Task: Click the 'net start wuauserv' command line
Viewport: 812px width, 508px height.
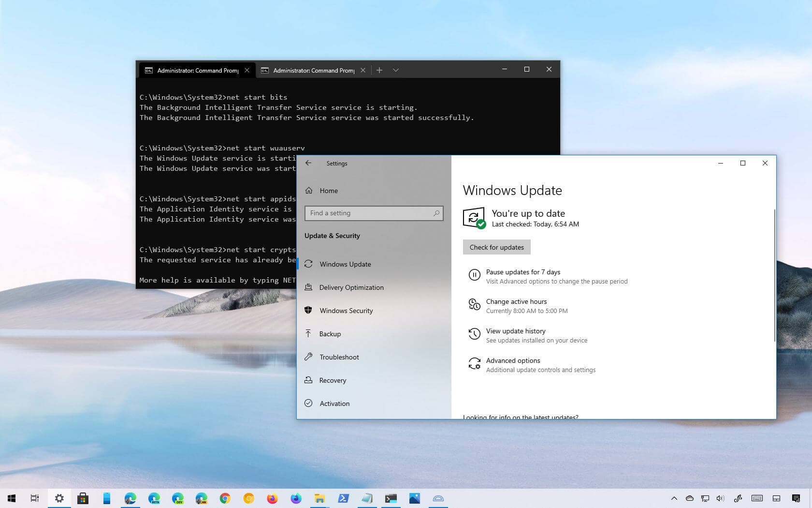Action: [x=222, y=148]
